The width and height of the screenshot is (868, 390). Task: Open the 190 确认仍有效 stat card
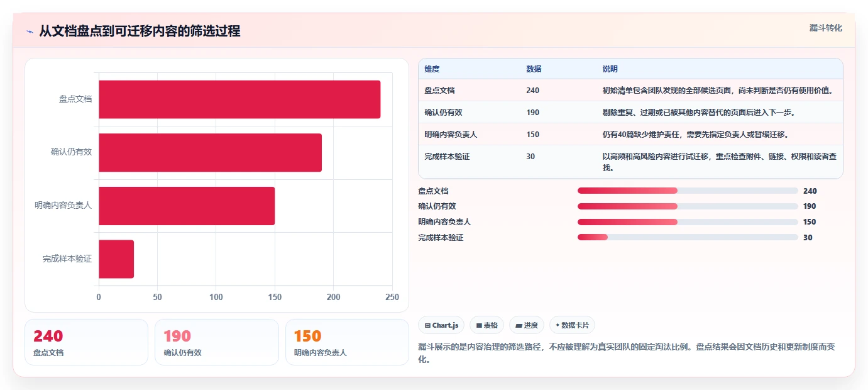(216, 342)
